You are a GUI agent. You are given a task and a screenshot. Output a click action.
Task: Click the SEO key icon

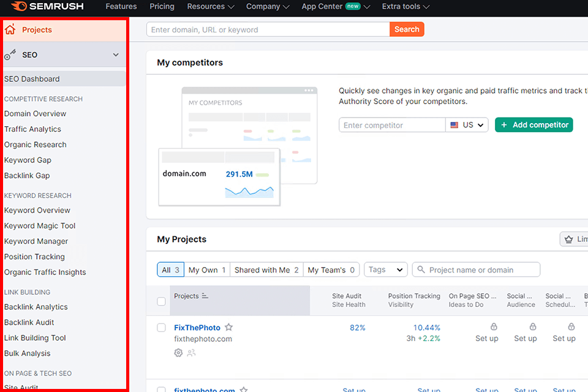[x=10, y=55]
